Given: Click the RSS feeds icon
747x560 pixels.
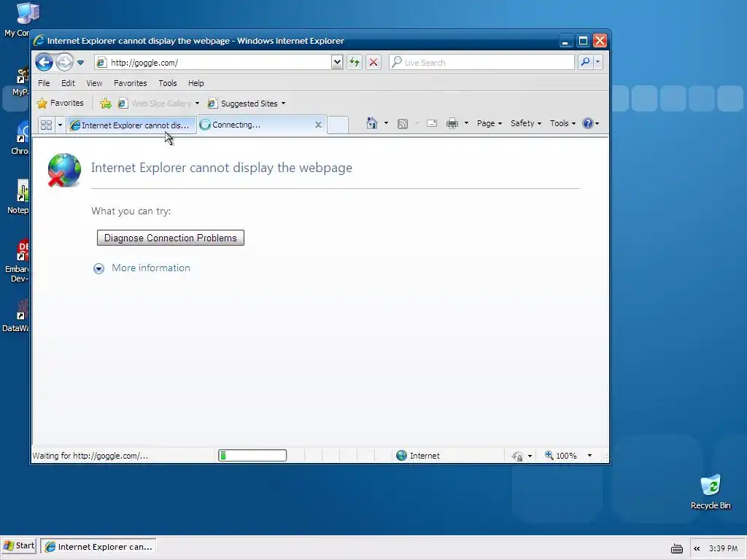Looking at the screenshot, I should [x=403, y=124].
